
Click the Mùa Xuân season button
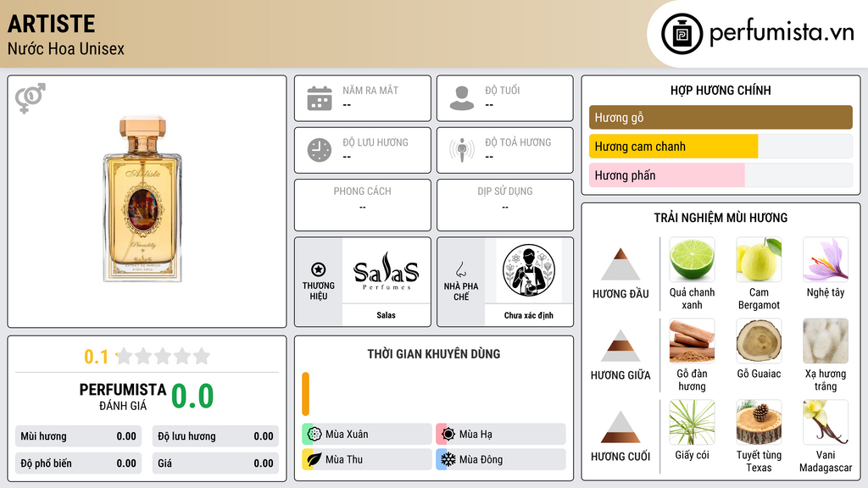[367, 435]
